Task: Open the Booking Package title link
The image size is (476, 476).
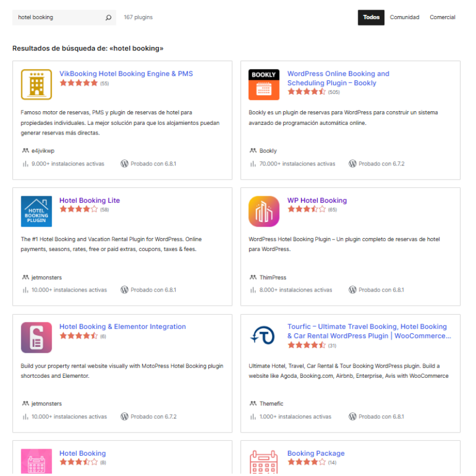Action: coord(316,453)
